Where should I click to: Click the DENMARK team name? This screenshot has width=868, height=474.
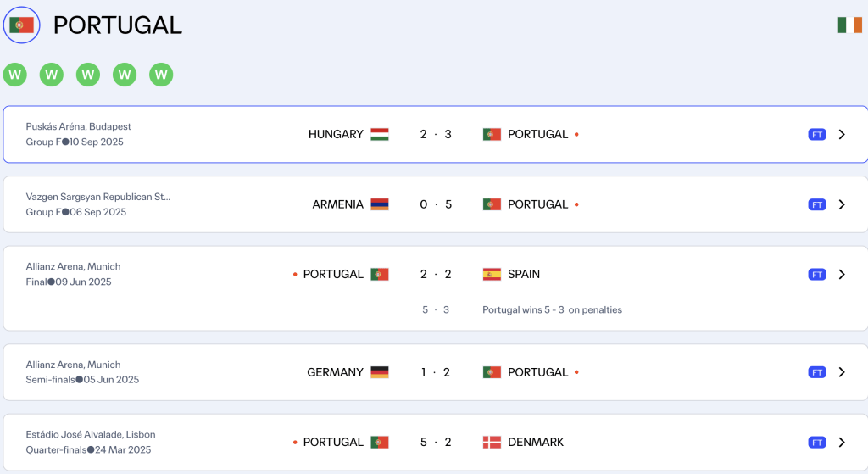[x=536, y=442]
